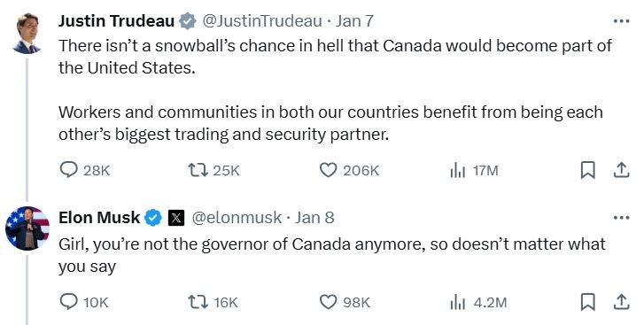
Task: View analytics for the 17M views tweet
Action: pos(458,170)
